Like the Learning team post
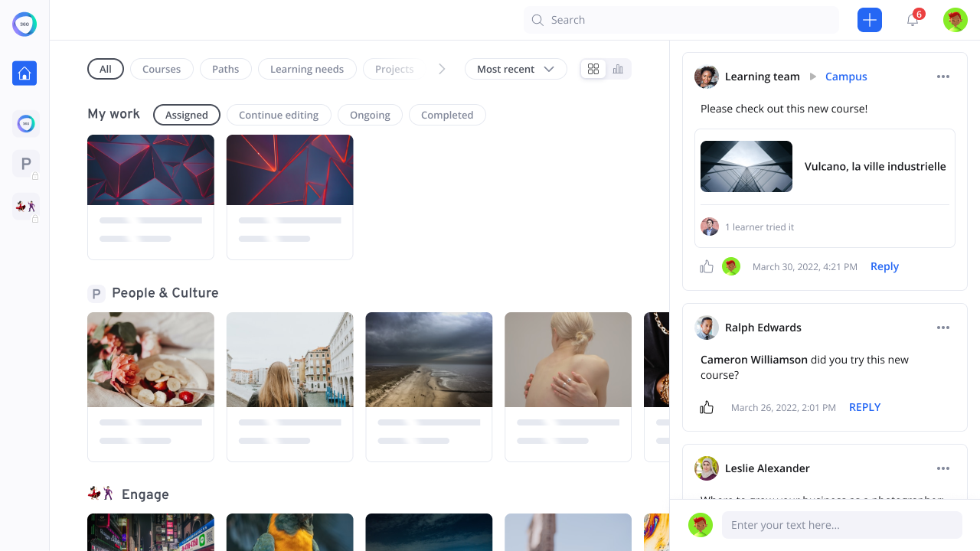This screenshot has width=980, height=551. pos(707,266)
